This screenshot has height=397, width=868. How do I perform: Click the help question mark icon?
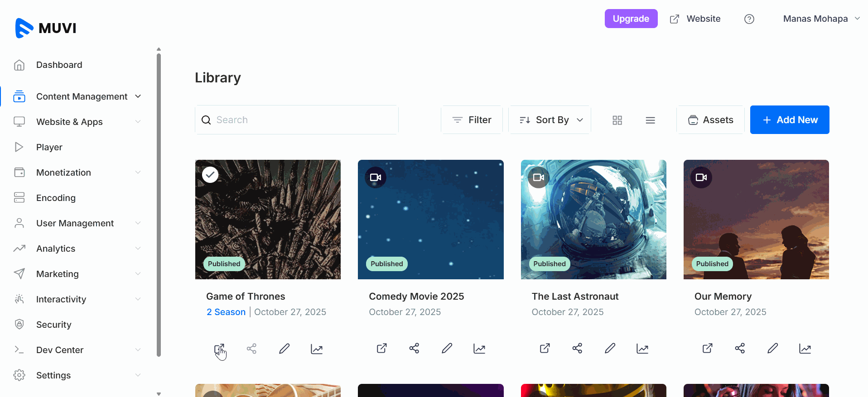[x=749, y=19]
